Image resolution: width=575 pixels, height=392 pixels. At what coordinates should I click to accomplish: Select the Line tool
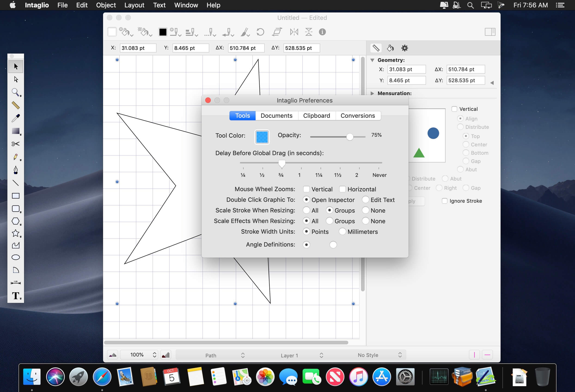16,183
